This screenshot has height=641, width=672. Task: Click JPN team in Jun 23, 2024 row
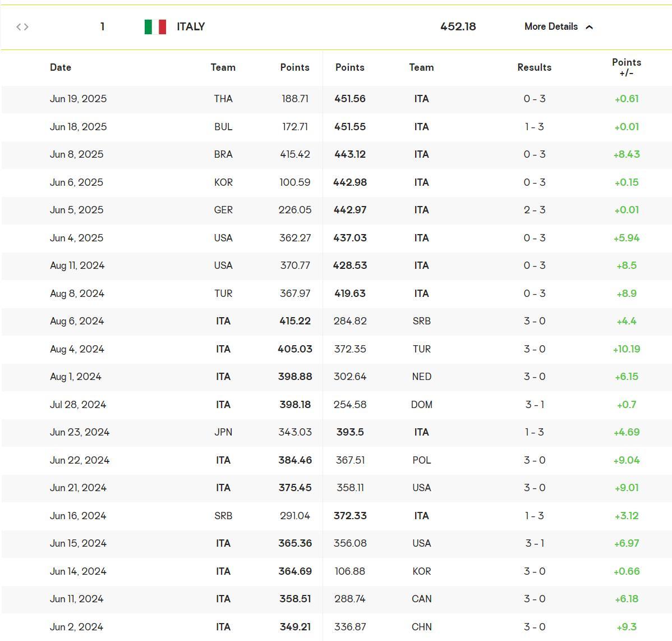pos(223,432)
